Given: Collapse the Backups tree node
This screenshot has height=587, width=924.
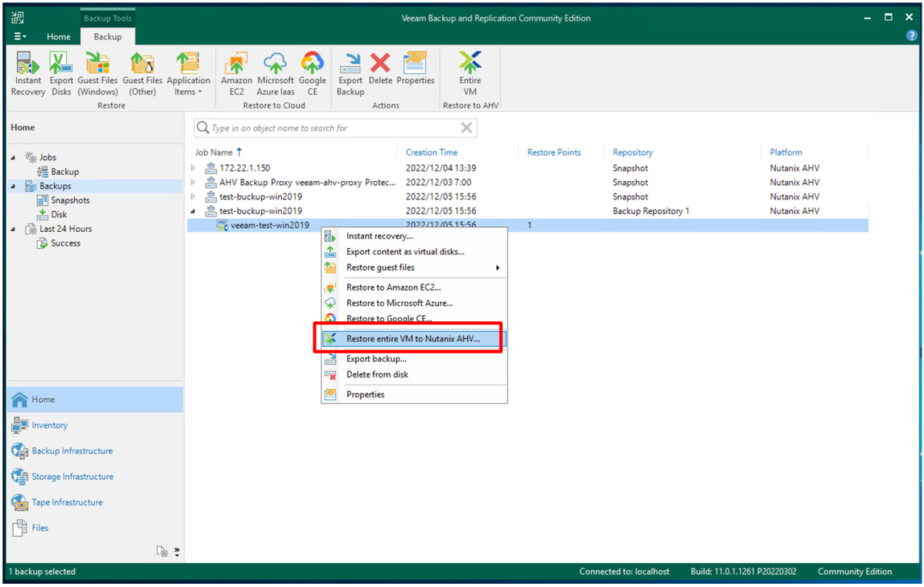Looking at the screenshot, I should click(13, 186).
